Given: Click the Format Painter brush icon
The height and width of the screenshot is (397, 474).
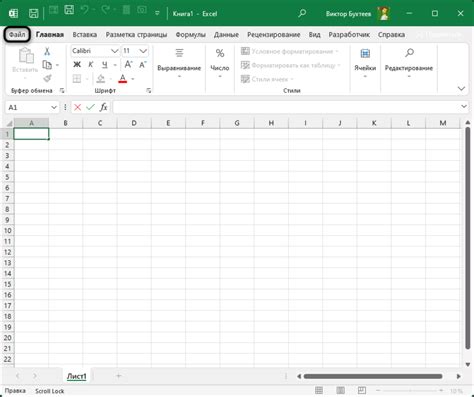Looking at the screenshot, I should [x=47, y=79].
